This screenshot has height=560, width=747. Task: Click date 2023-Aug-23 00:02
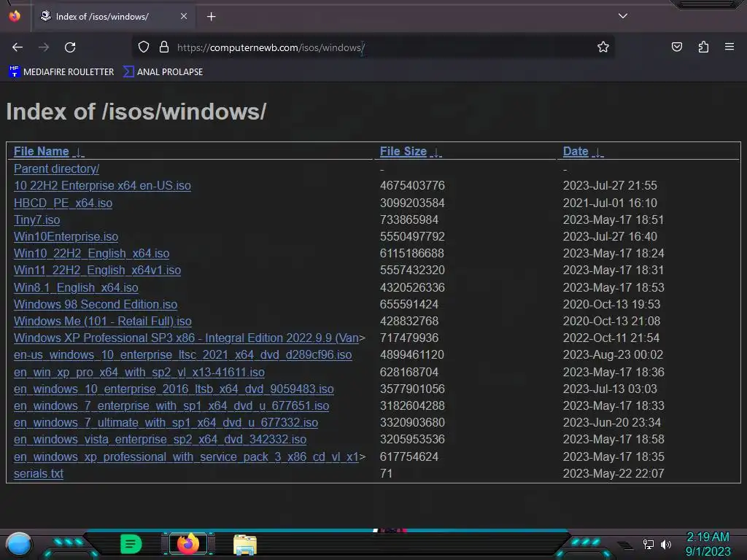tap(613, 355)
